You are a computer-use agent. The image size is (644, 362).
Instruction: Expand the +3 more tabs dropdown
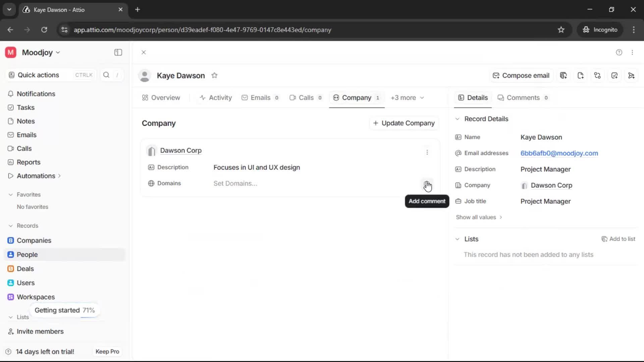[407, 98]
